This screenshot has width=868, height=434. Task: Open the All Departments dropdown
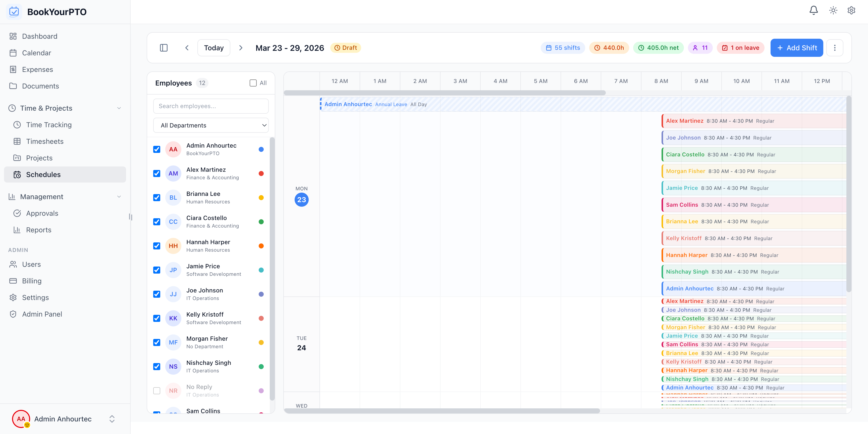click(x=211, y=125)
